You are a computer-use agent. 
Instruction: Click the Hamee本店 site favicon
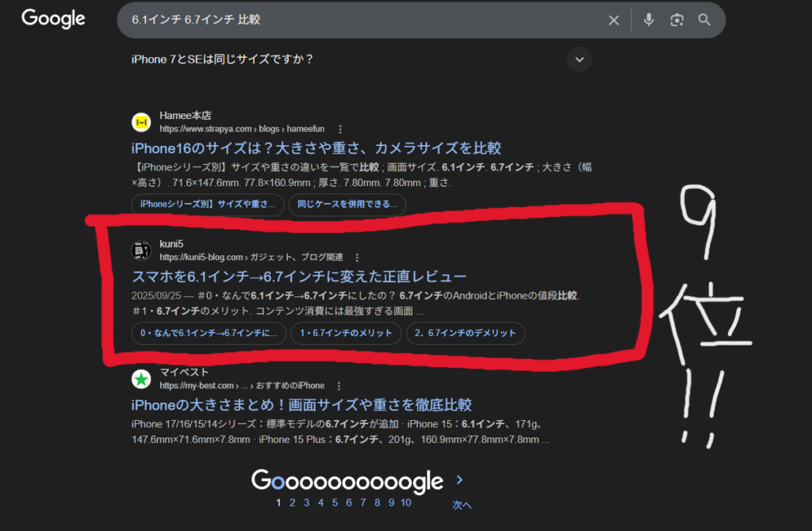[x=141, y=122]
